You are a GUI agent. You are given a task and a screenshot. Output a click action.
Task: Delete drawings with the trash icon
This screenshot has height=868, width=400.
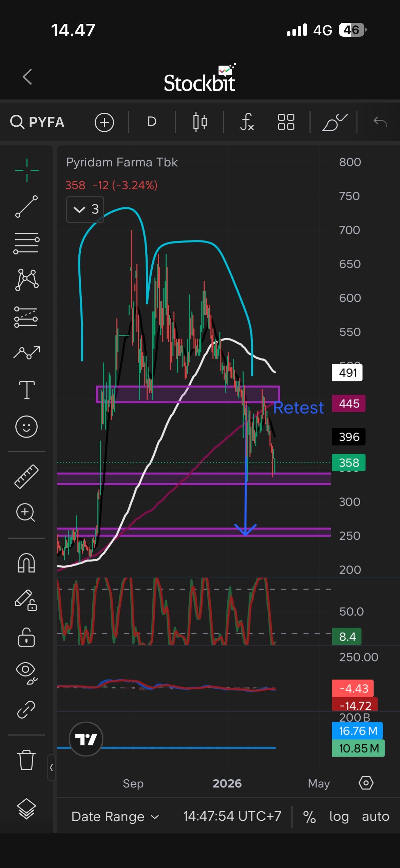(26, 760)
